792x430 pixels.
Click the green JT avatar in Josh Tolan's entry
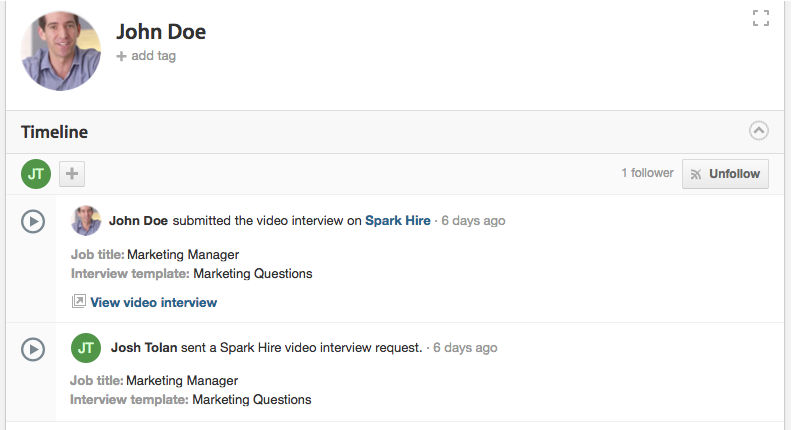coord(87,348)
